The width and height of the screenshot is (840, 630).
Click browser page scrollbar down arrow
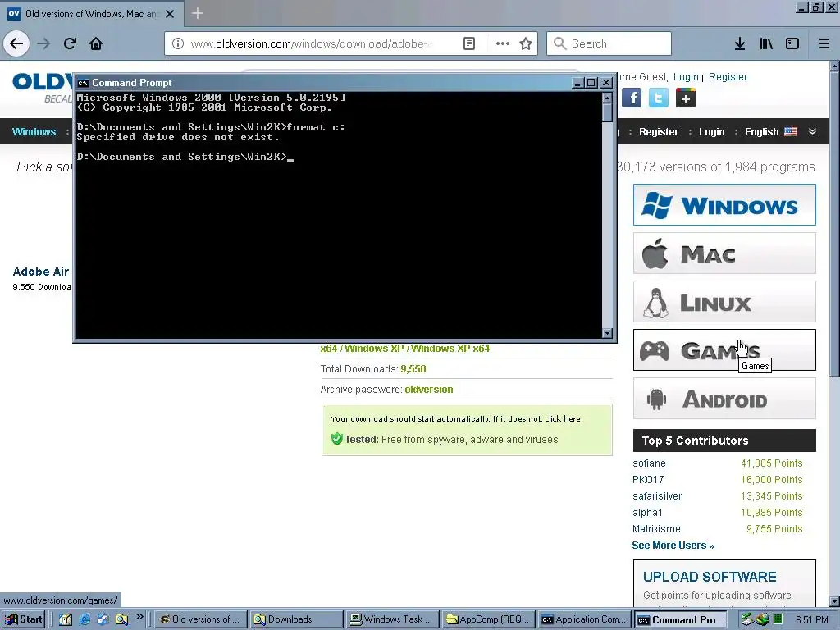click(834, 601)
